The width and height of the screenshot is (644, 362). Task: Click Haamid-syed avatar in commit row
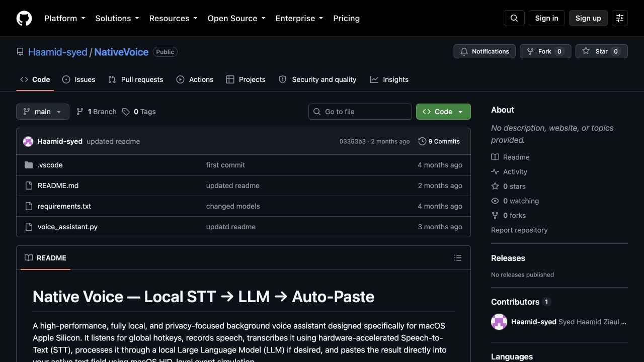[x=28, y=141]
